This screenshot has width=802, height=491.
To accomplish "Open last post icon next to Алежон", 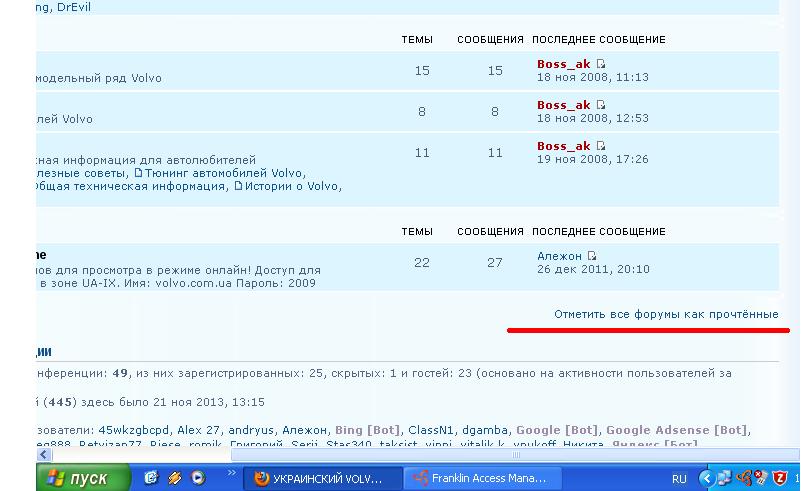I will 592,256.
